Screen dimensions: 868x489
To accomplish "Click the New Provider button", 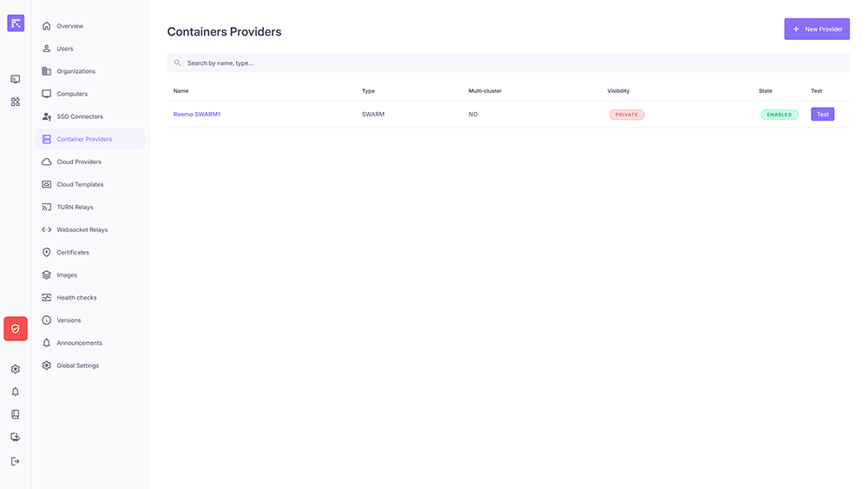I will (x=817, y=29).
